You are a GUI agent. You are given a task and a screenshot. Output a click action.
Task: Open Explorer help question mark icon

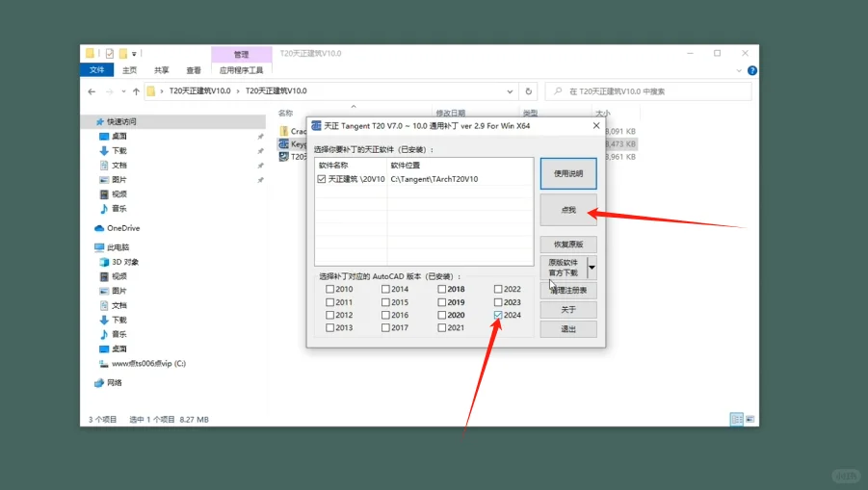pos(751,70)
